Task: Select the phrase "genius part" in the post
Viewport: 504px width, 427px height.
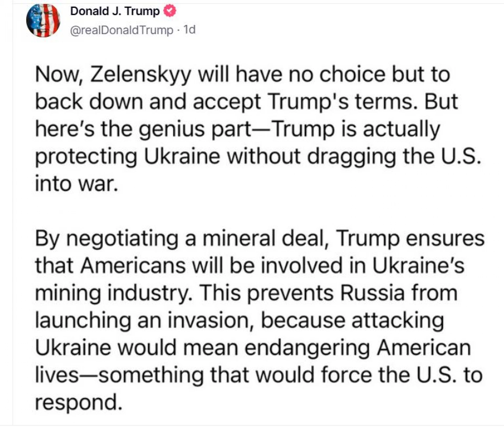Action: click(x=195, y=130)
